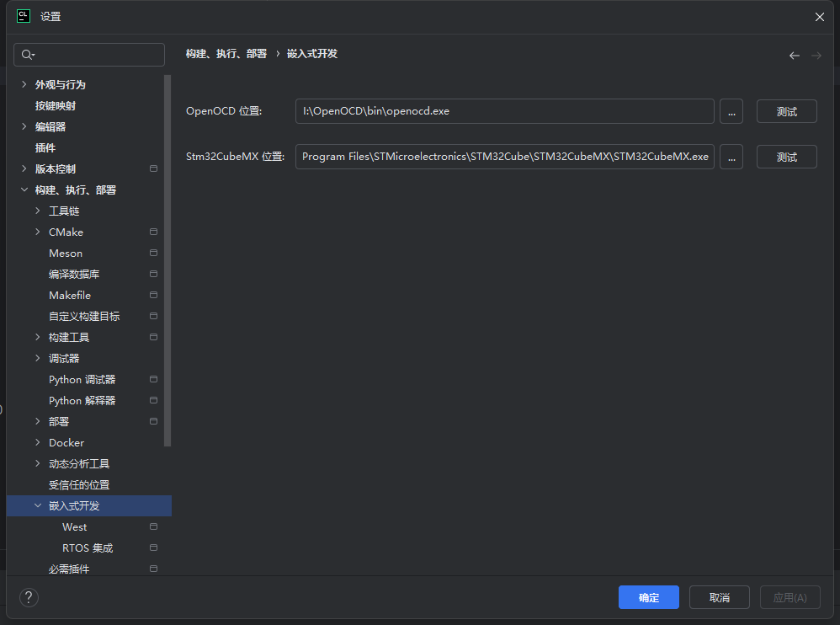Click the settings tree scrollbar
Viewport: 840px width, 625px height.
click(x=167, y=260)
